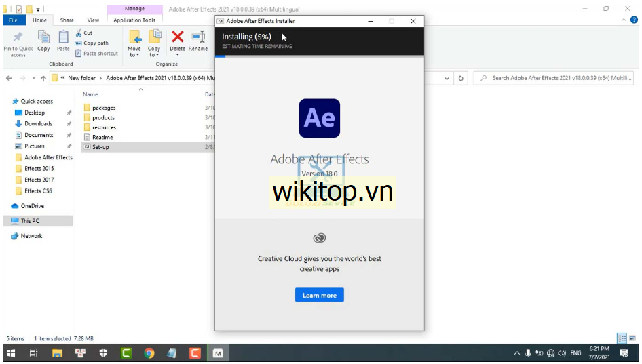Open the Windows Start menu
The height and width of the screenshot is (364, 642).
coord(12,353)
